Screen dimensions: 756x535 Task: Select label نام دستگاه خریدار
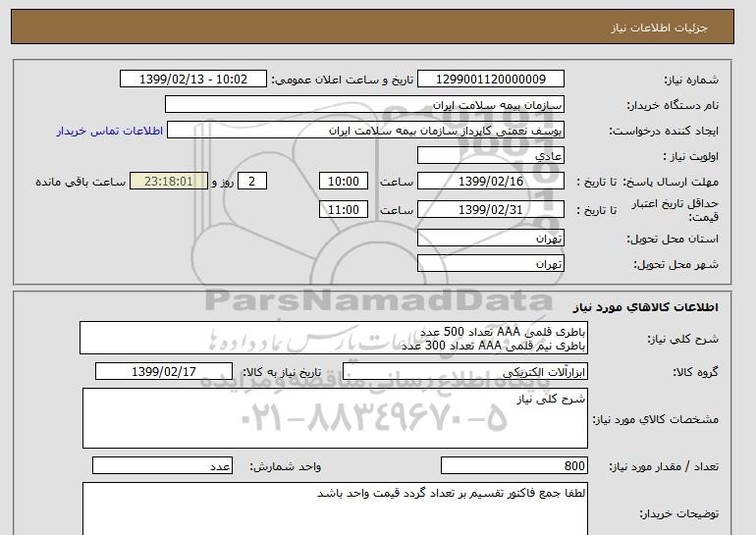[673, 105]
